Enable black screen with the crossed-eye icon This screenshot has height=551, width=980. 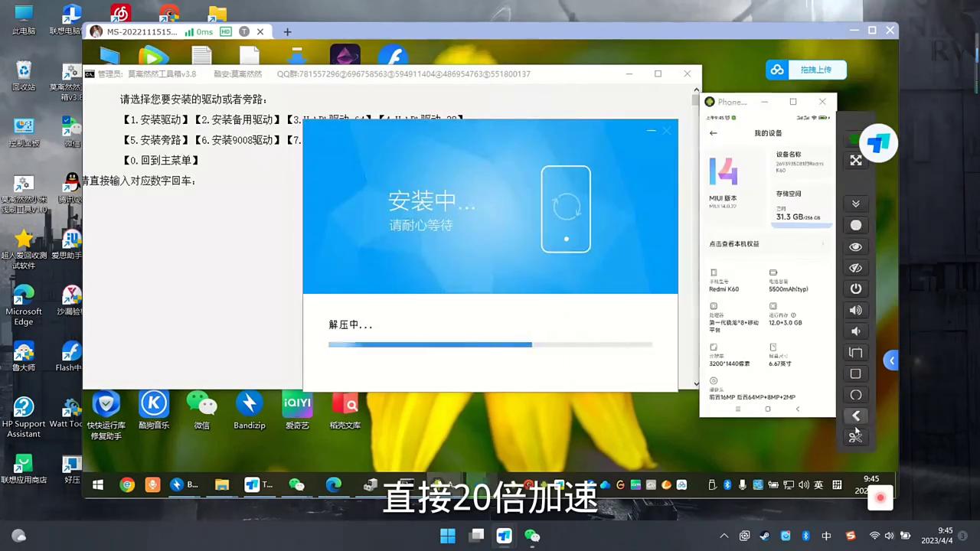click(855, 267)
